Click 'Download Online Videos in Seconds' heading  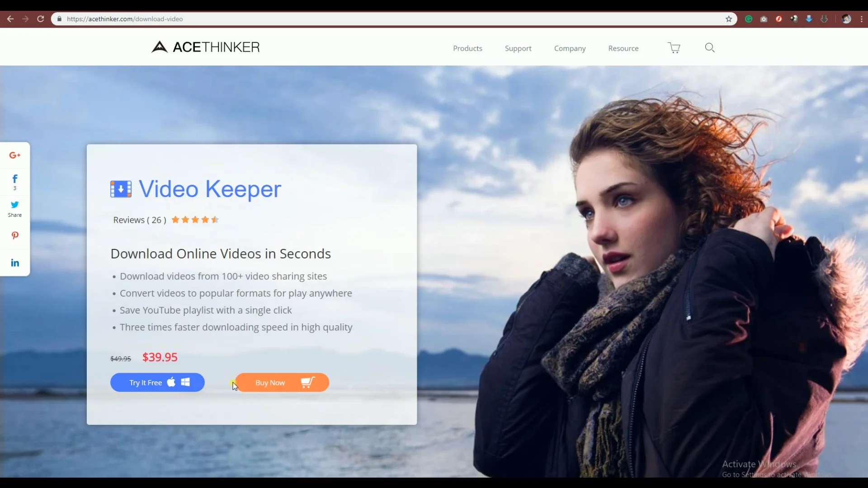[221, 253]
